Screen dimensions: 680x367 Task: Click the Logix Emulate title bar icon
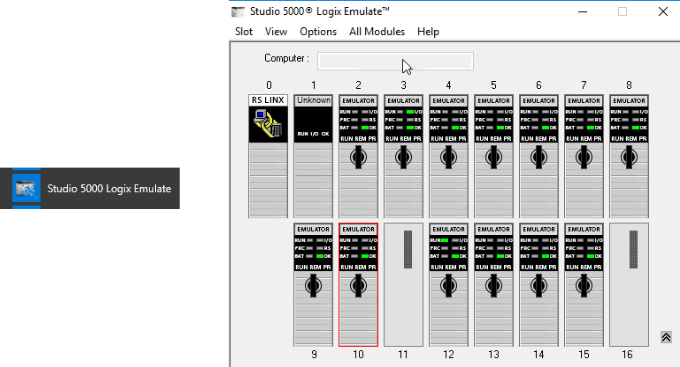click(238, 12)
